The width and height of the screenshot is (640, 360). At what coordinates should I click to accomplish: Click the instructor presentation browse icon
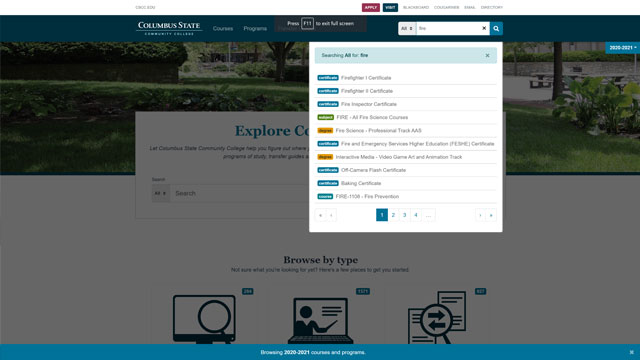click(x=320, y=320)
